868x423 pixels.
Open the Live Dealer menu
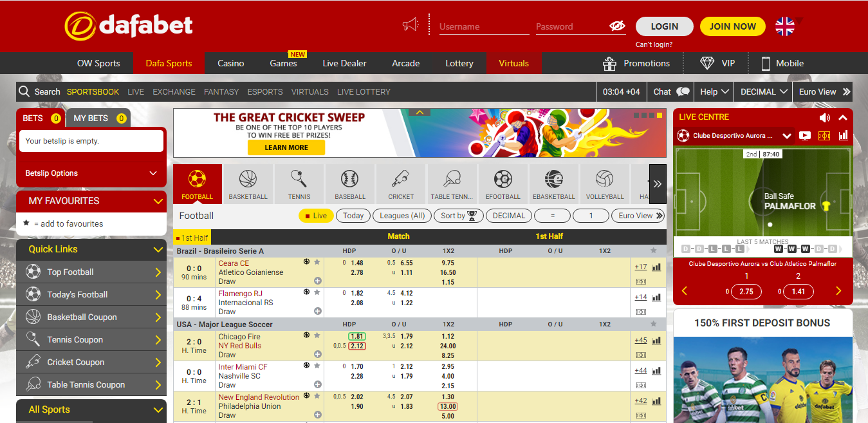pyautogui.click(x=344, y=63)
